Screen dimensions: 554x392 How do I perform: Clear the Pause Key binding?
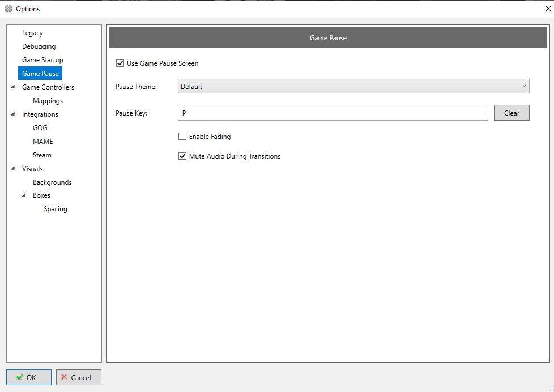512,113
